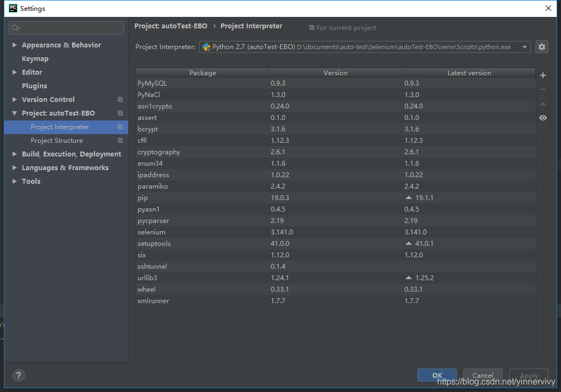Click the Python icon in interpreter combo box
The width and height of the screenshot is (561, 392).
[x=206, y=47]
